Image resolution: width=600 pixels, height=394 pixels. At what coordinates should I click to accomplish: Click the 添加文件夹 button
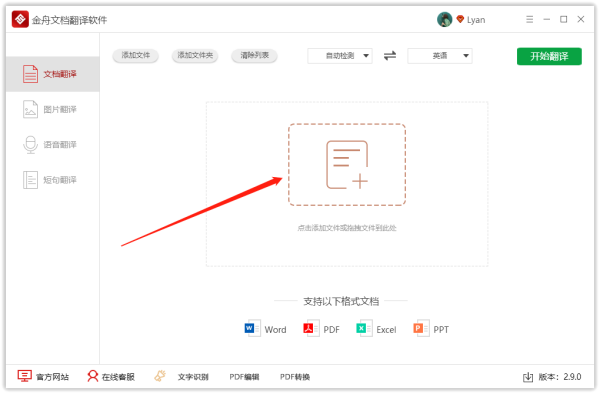coord(195,55)
